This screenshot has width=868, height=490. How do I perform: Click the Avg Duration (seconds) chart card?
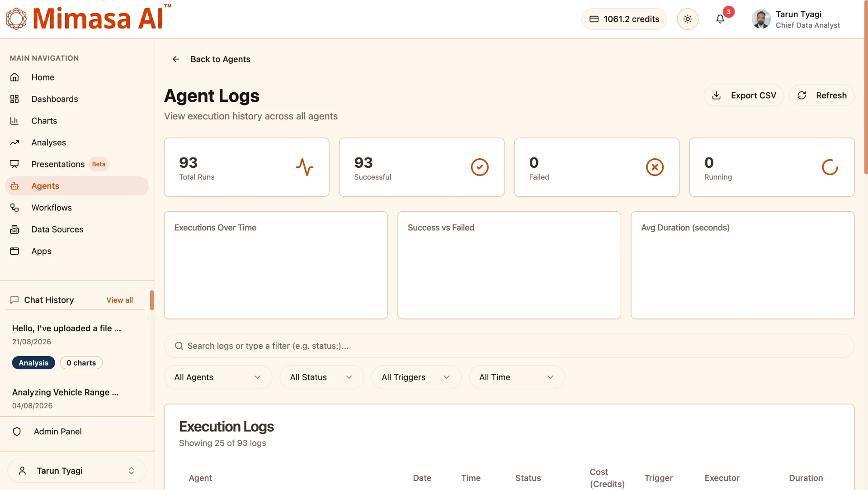743,265
